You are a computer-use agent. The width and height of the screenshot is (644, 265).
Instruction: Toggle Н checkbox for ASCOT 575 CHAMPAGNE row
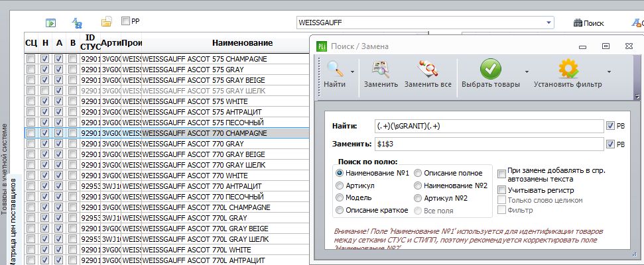44,59
